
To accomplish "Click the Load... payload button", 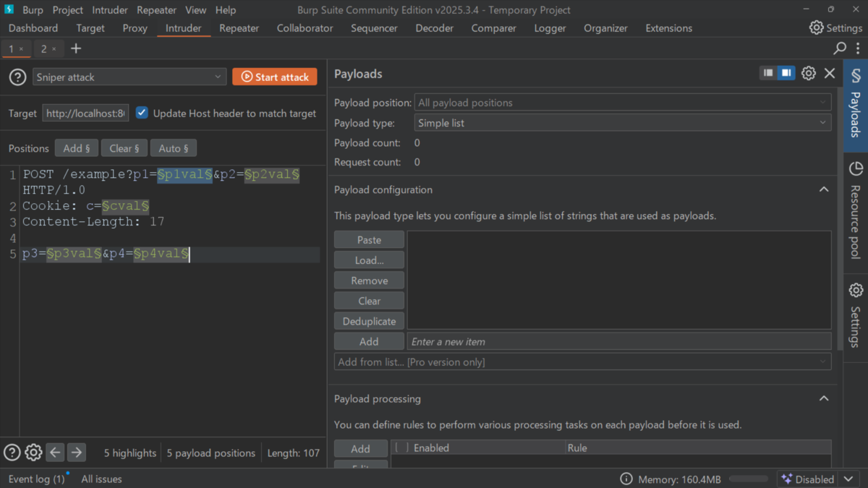I will tap(369, 260).
